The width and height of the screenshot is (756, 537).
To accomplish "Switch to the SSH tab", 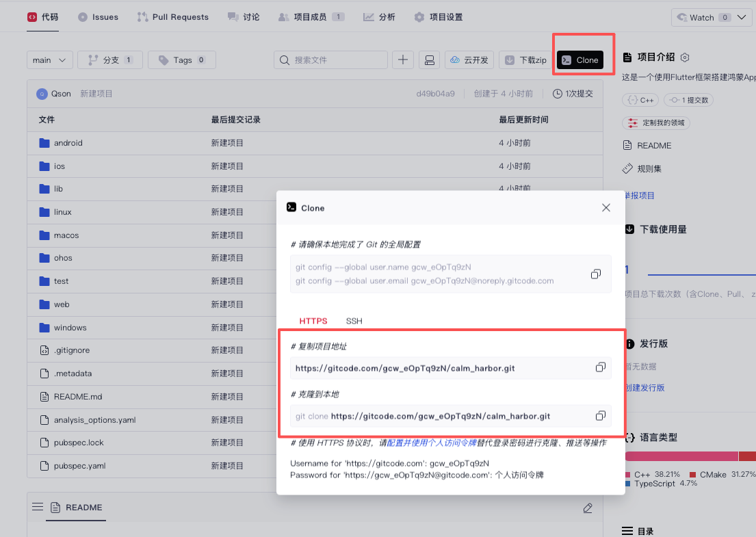I will point(354,321).
